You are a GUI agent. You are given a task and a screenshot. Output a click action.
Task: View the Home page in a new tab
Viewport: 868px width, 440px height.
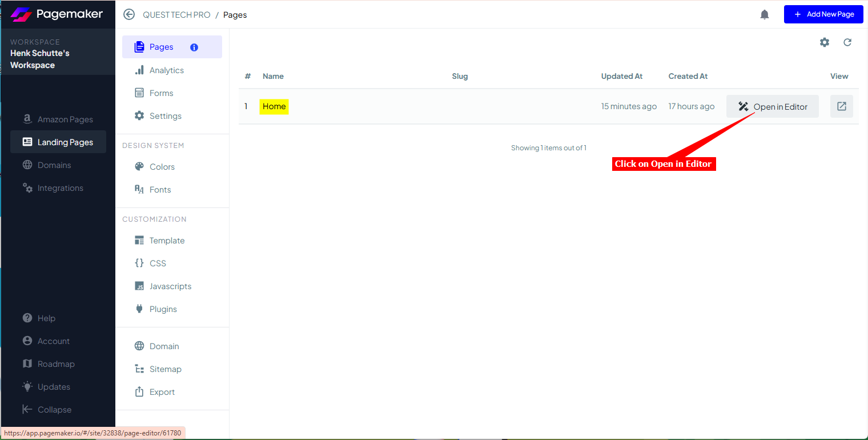point(842,106)
